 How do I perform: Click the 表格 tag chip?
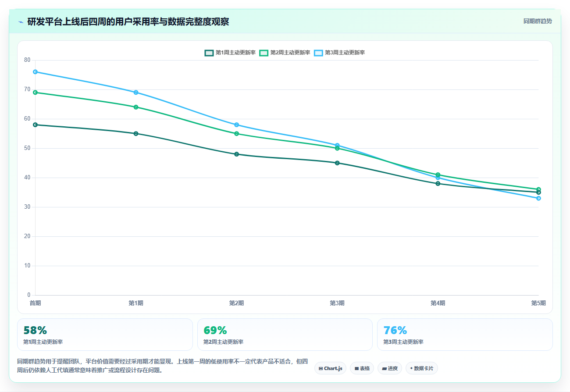pos(362,368)
